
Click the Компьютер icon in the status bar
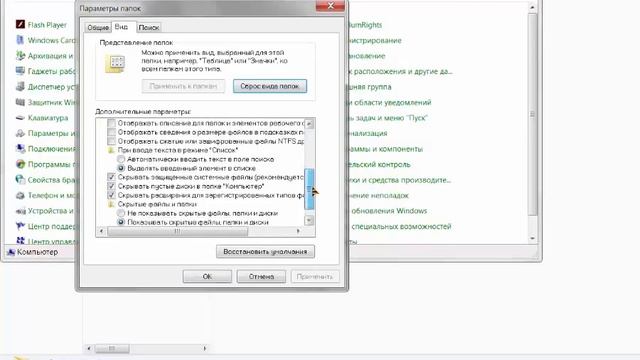click(11, 252)
